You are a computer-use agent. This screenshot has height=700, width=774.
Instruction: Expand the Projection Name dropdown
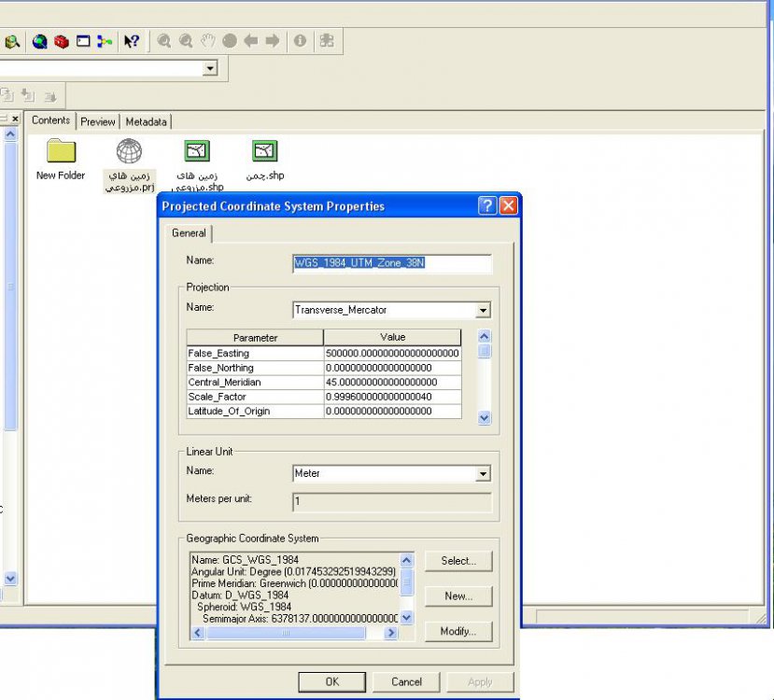coord(483,310)
